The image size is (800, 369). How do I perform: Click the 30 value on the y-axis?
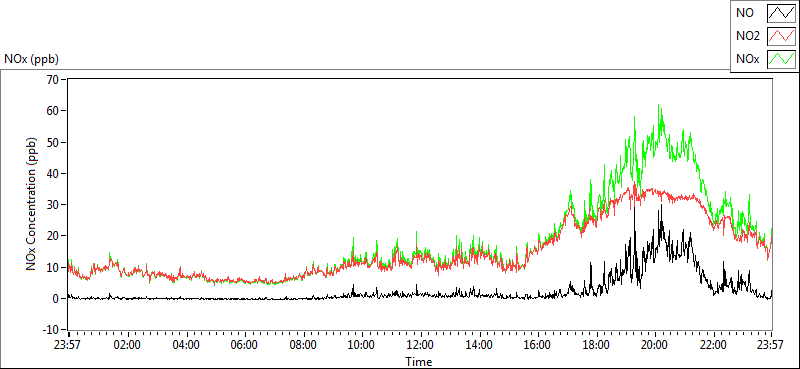(52, 205)
